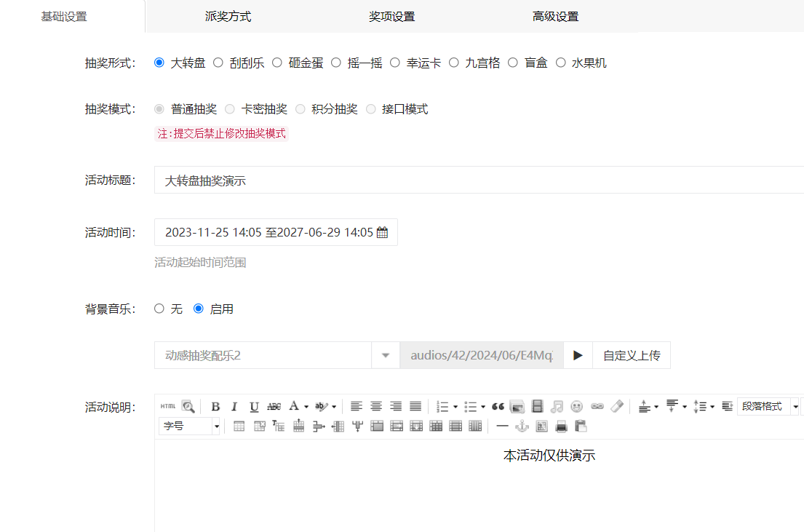Click 自定义上传 upload button
This screenshot has width=804, height=532.
[632, 355]
